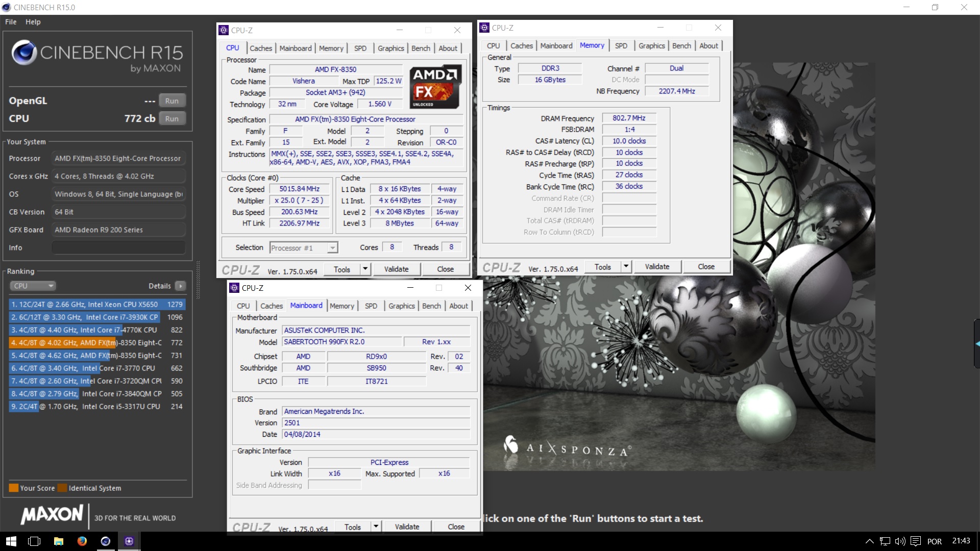This screenshot has height=551, width=980.
Task: Click Close in the Memory window
Action: 706,266
